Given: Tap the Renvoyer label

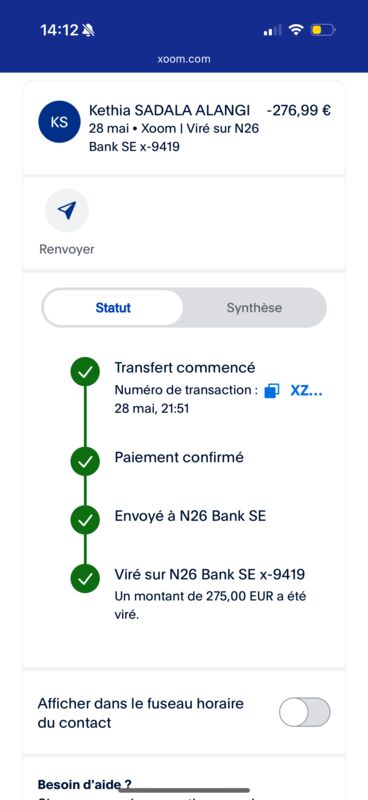Looking at the screenshot, I should point(67,249).
